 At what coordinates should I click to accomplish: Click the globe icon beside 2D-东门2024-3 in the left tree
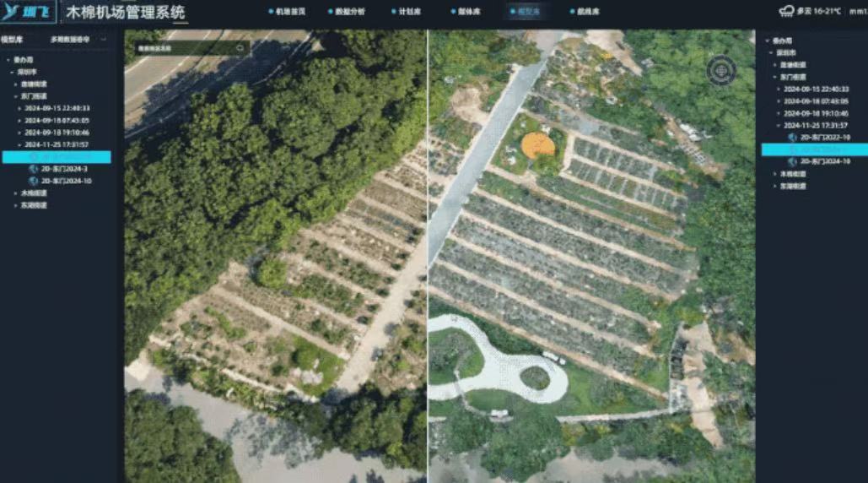tap(33, 169)
